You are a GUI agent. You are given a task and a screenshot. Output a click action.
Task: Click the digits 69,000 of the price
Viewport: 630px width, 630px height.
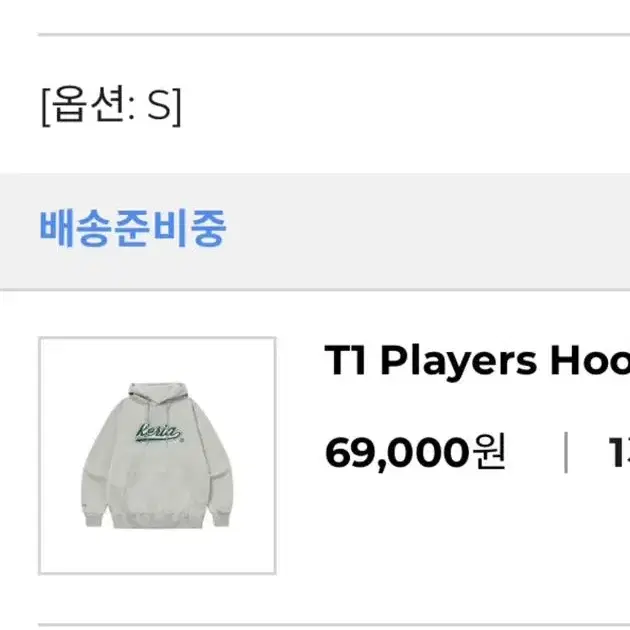point(397,454)
